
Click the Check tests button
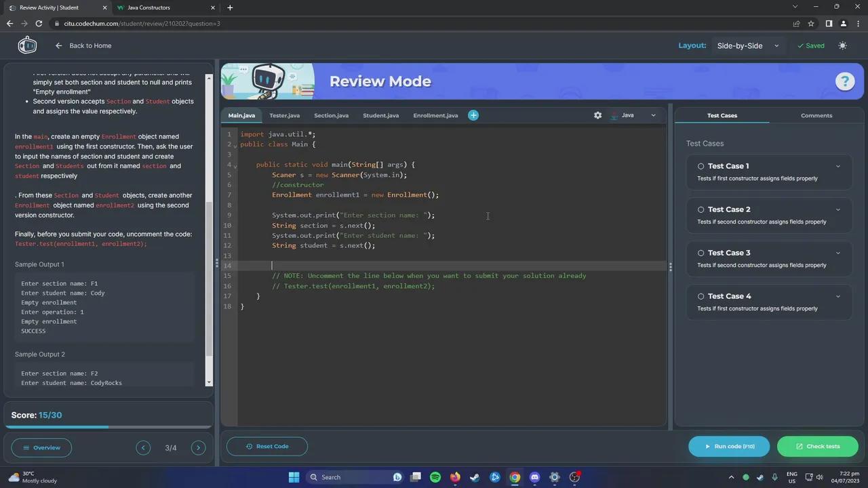(x=817, y=446)
